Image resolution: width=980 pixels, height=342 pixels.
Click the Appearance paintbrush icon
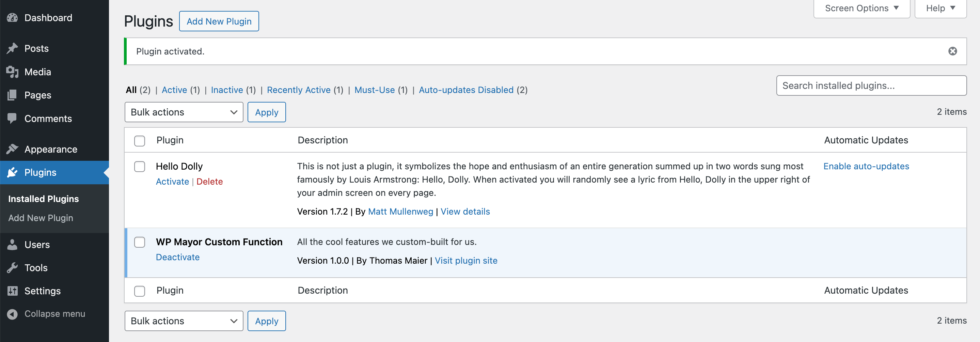pyautogui.click(x=12, y=149)
